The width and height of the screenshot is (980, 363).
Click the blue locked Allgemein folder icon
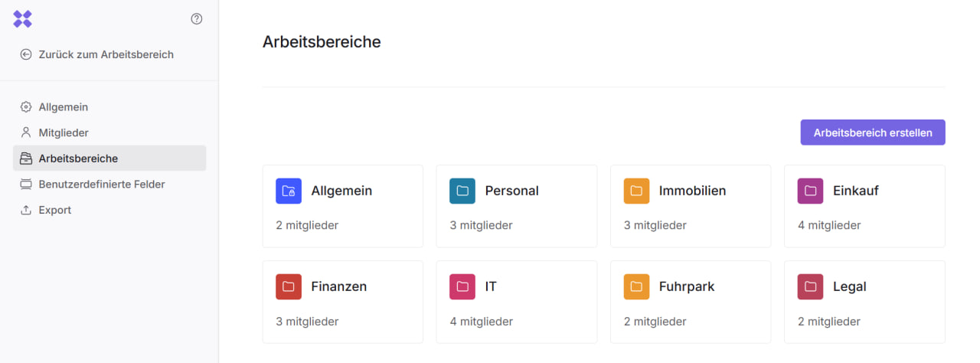[289, 191]
